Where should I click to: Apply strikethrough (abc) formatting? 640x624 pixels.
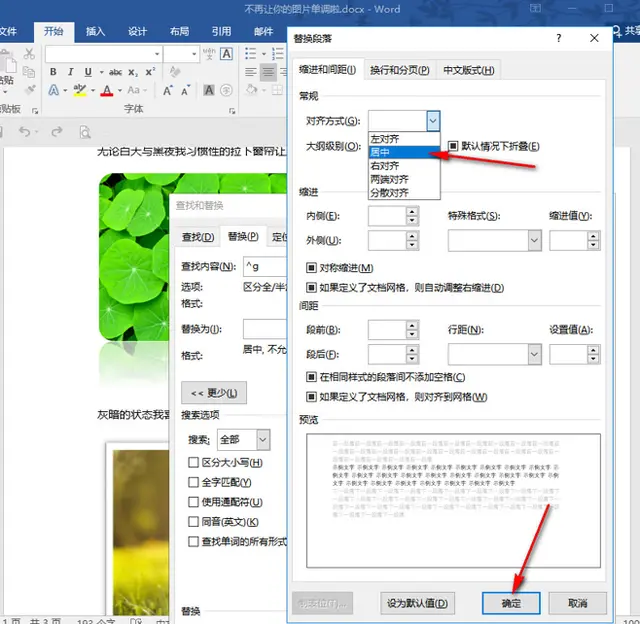click(x=115, y=72)
